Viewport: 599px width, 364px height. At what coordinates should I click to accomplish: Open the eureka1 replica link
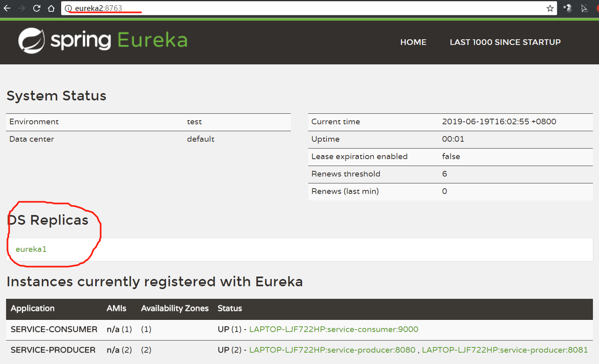click(x=31, y=249)
